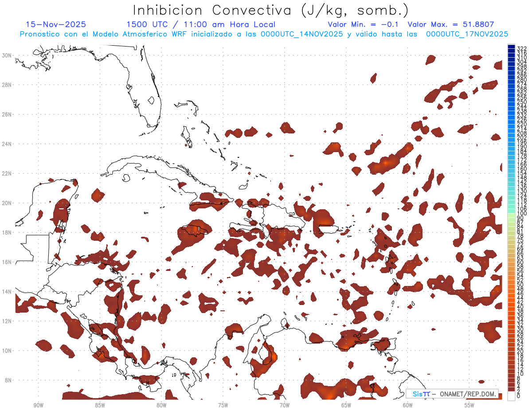Click the "85W" longitude label
The height and width of the screenshot is (411, 532).
(100, 405)
